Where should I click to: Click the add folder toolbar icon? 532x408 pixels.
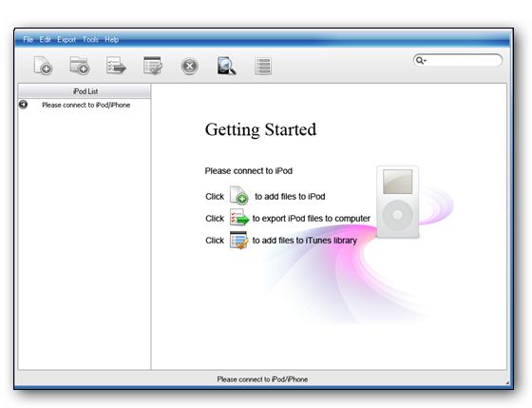(x=80, y=66)
